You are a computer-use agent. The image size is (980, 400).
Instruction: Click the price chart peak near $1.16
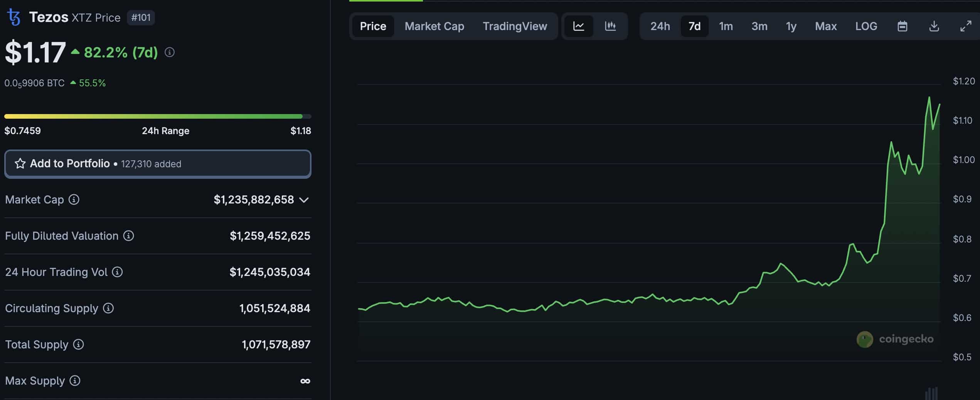(x=929, y=97)
